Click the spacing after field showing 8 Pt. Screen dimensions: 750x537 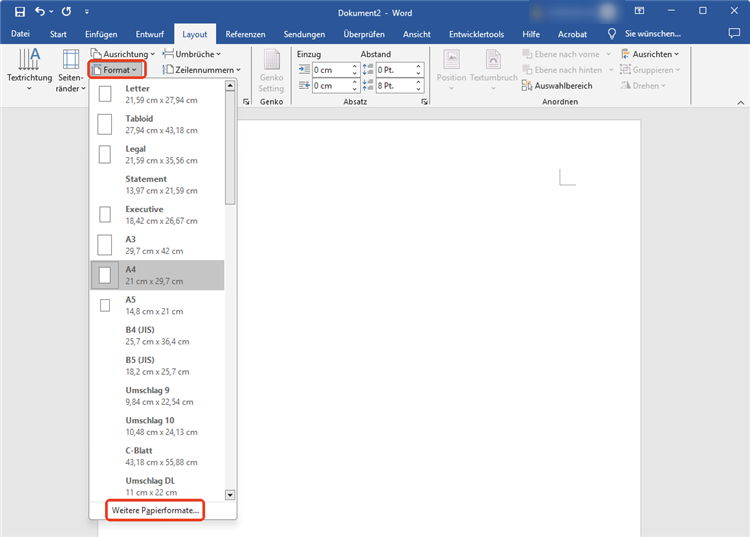(x=396, y=86)
